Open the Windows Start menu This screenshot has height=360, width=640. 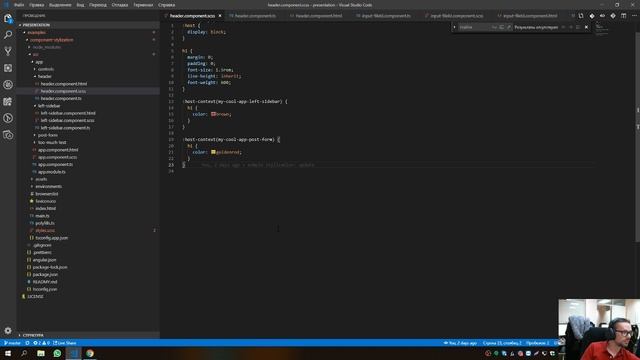tap(8, 353)
